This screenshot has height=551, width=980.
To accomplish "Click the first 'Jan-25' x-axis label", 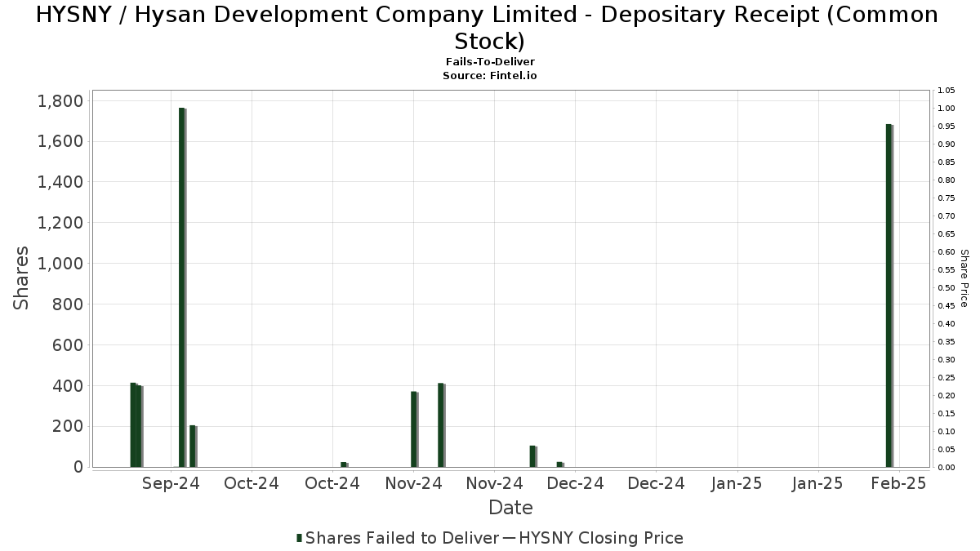I will tap(737, 483).
